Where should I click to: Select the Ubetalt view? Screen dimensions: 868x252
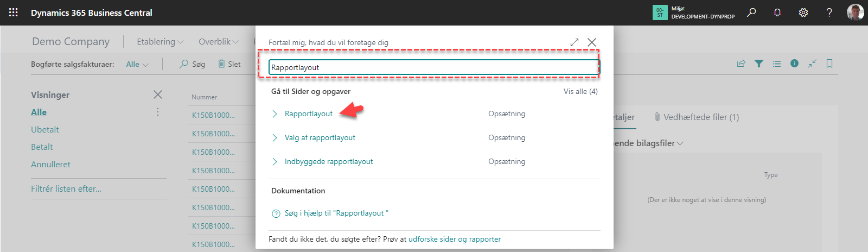(x=45, y=129)
